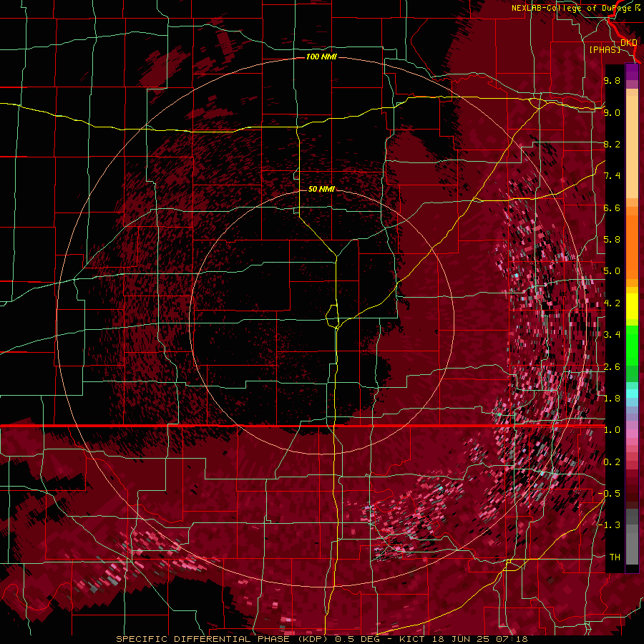Click the 9.0 scale value
Image resolution: width=644 pixels, height=644 pixels.
pyautogui.click(x=612, y=112)
